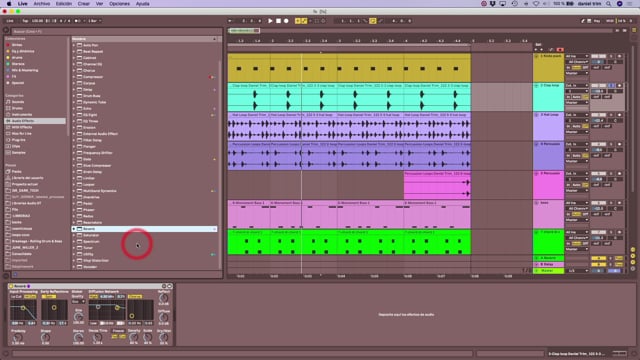
Task: Click the Tap tempo button
Action: pyautogui.click(x=25, y=21)
